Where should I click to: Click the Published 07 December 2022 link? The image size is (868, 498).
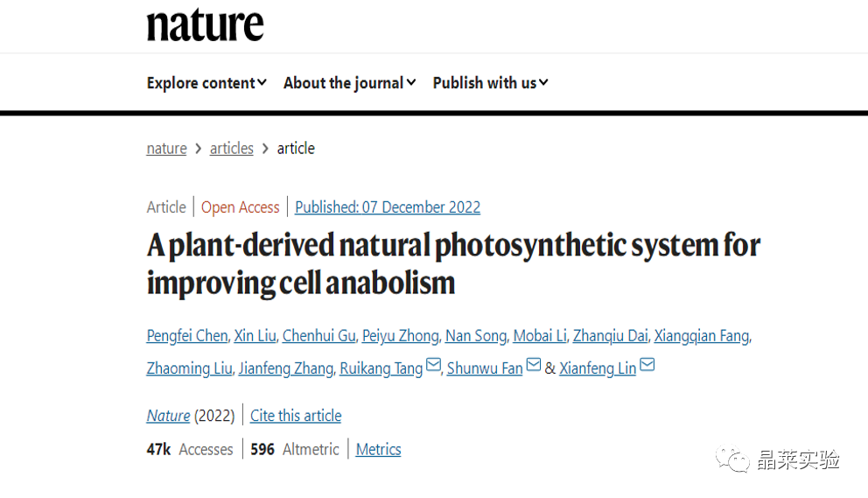388,207
